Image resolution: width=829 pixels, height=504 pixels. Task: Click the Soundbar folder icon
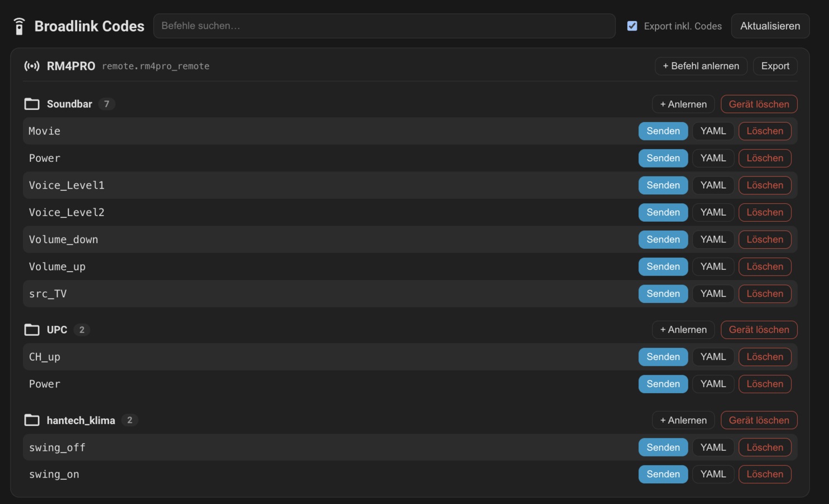32,104
